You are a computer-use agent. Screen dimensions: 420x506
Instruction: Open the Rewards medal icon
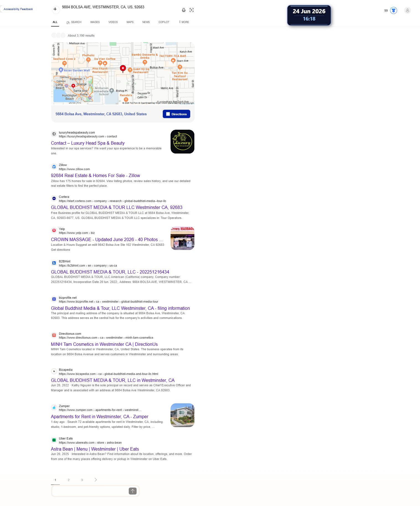(393, 11)
